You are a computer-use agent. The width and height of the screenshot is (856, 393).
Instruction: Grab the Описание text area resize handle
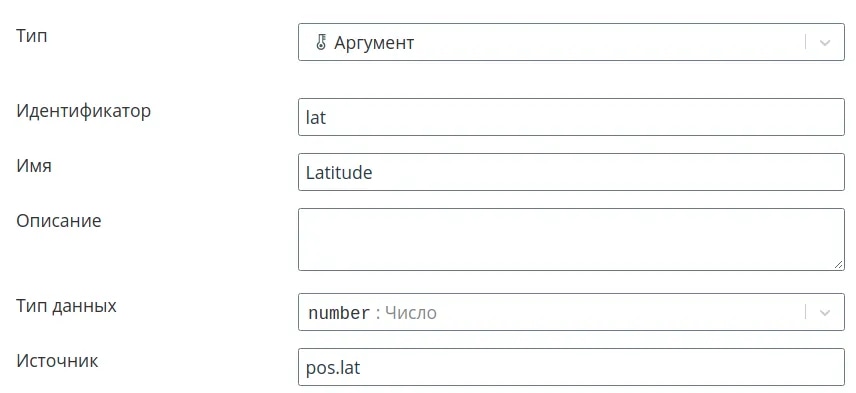point(838,264)
